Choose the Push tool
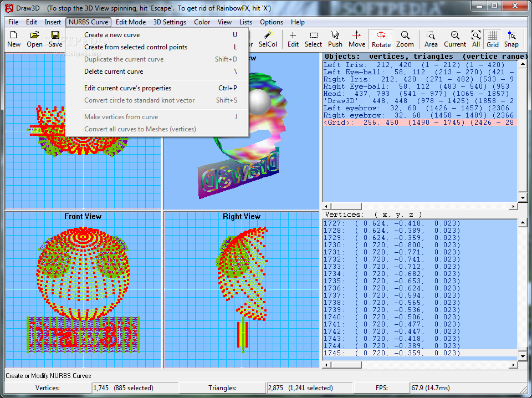The height and width of the screenshot is (398, 532). coord(335,39)
